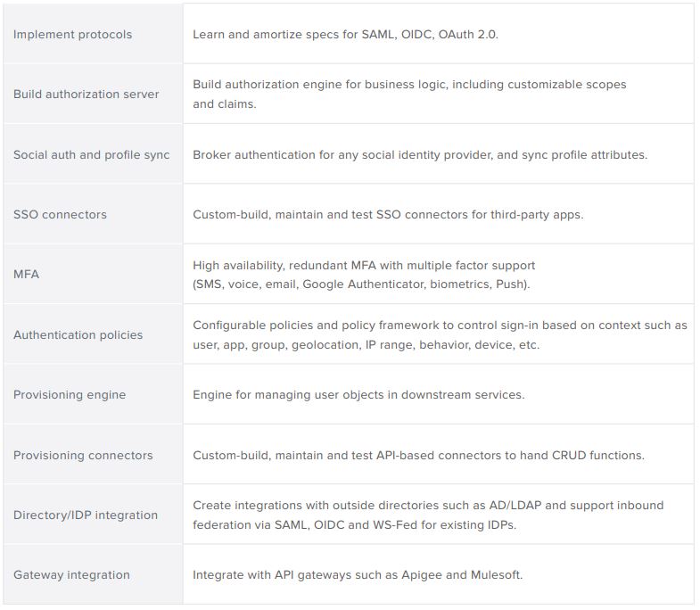Click the "Provisioning connectors" row label
The image size is (700, 610).
[83, 456]
